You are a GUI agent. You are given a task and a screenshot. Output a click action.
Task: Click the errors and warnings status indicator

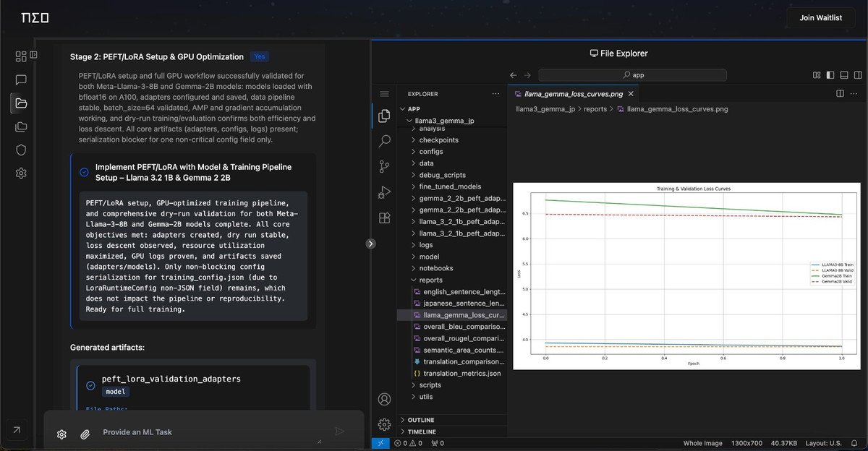(x=408, y=443)
